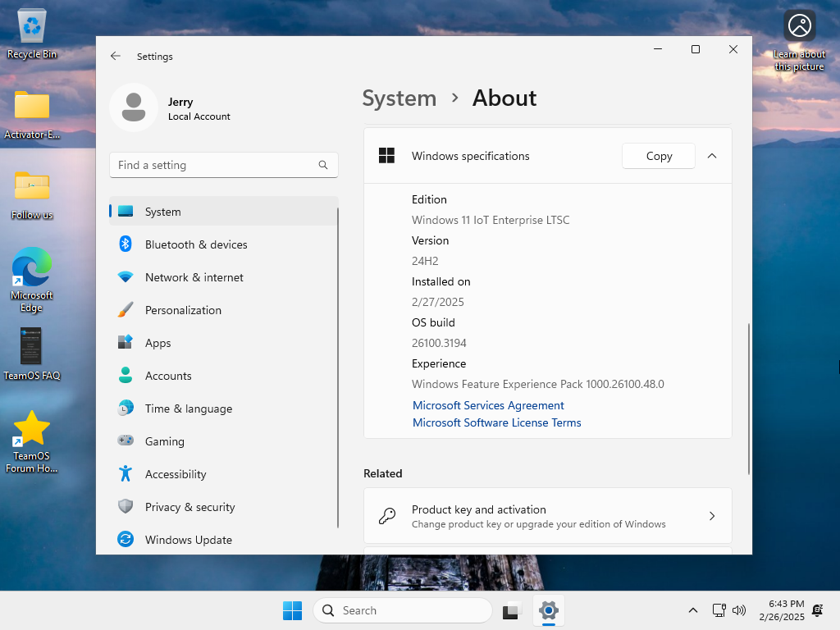Open Task View from the taskbar
Image resolution: width=840 pixels, height=630 pixels.
[512, 610]
